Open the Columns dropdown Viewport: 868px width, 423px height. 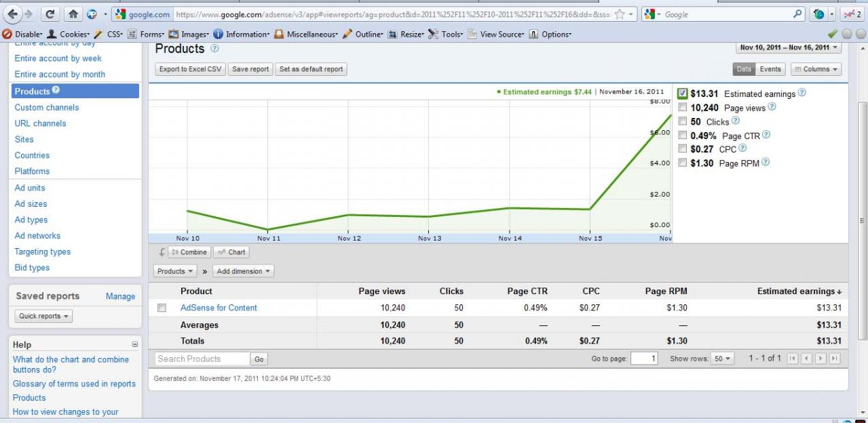(816, 69)
